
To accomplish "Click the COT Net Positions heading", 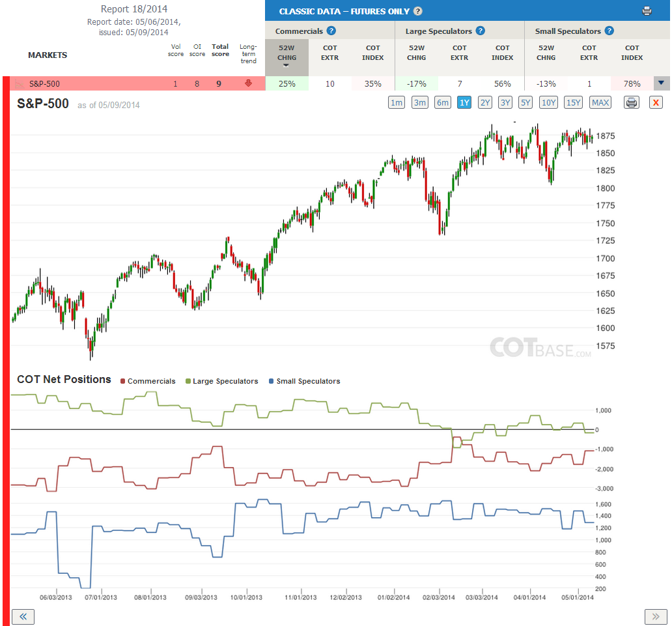I will pyautogui.click(x=64, y=380).
